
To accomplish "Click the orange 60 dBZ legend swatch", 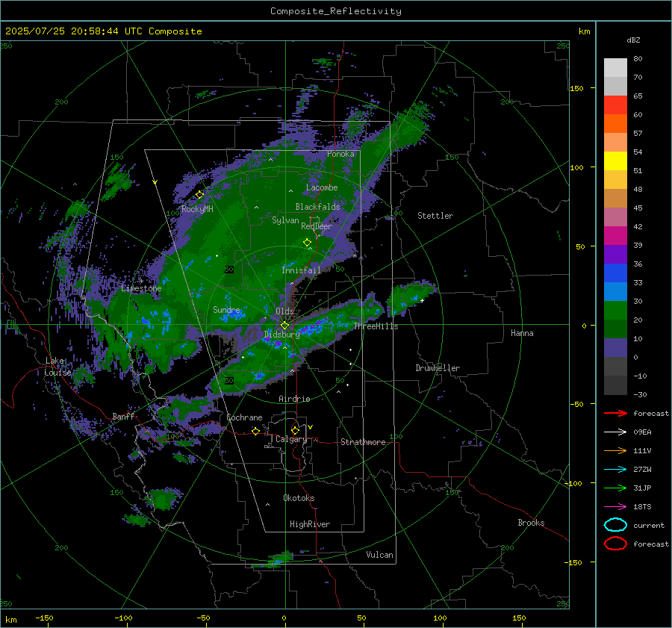I will pyautogui.click(x=615, y=123).
